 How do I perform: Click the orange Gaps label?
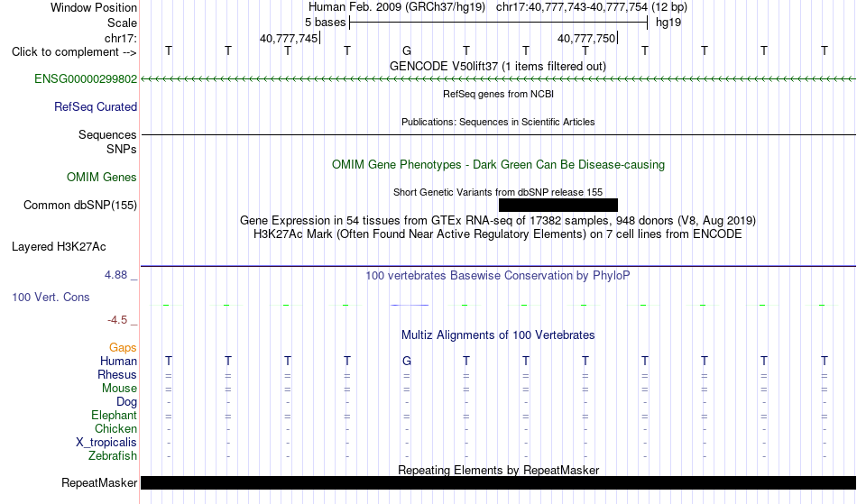pos(123,347)
